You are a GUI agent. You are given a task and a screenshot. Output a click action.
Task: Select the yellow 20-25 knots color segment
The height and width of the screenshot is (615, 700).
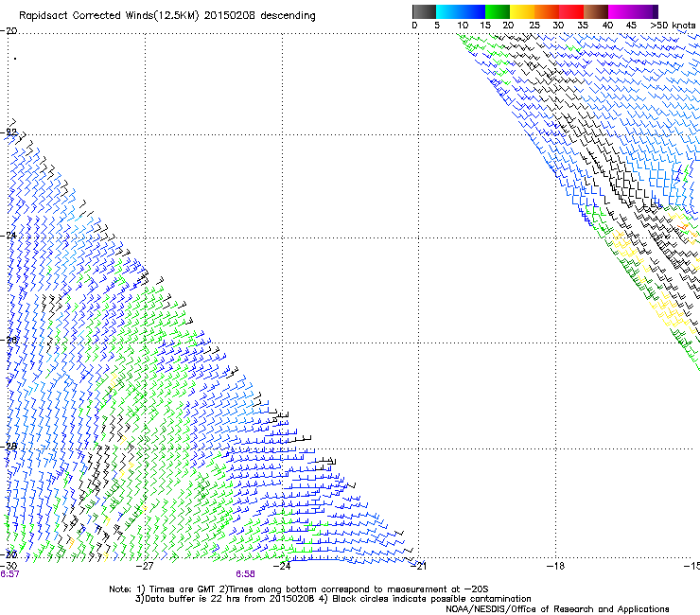[522, 11]
